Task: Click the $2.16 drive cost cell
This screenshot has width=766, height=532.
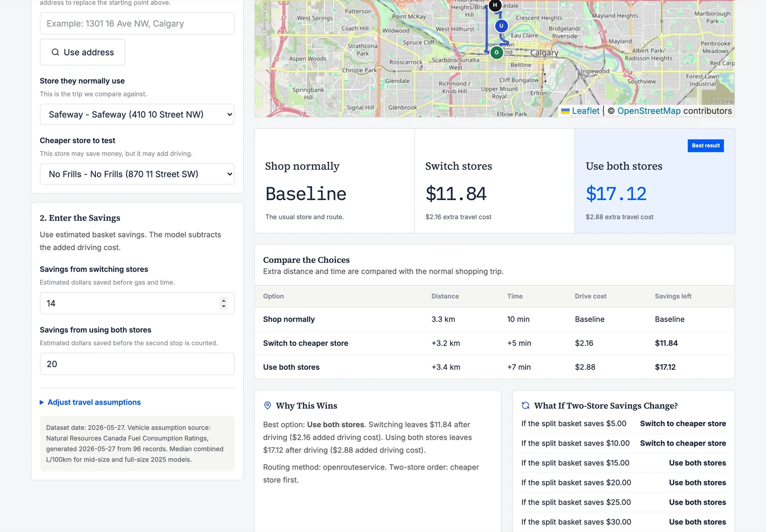Action: pos(584,343)
